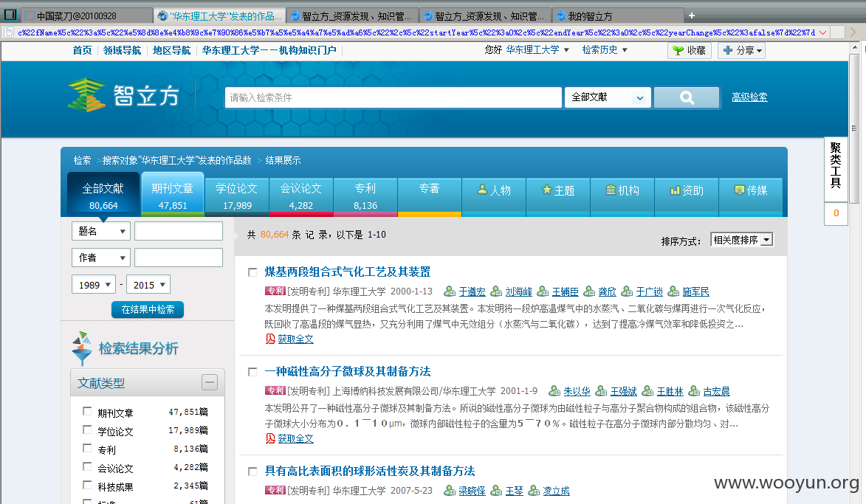Click author icon beside 王胜林
The image size is (866, 504).
coord(648,391)
